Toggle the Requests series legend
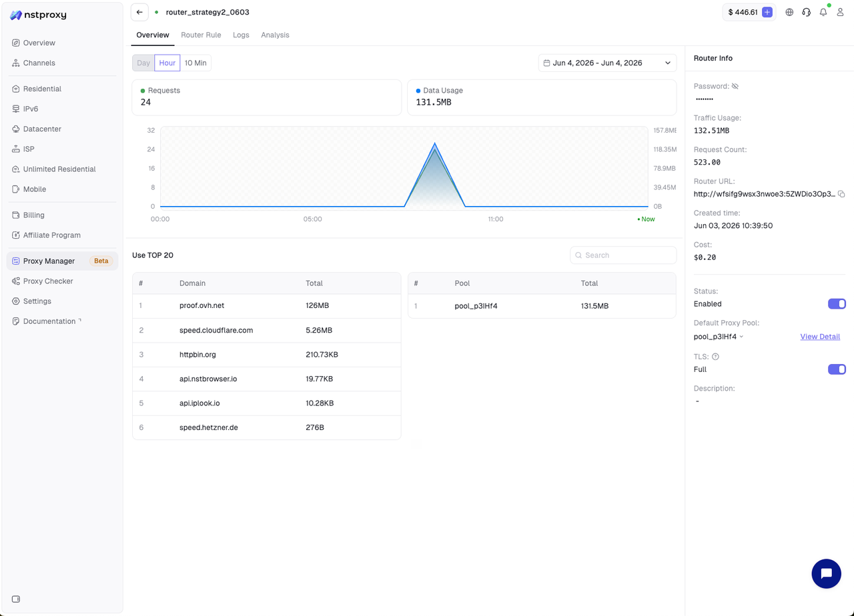The height and width of the screenshot is (616, 854). [160, 91]
